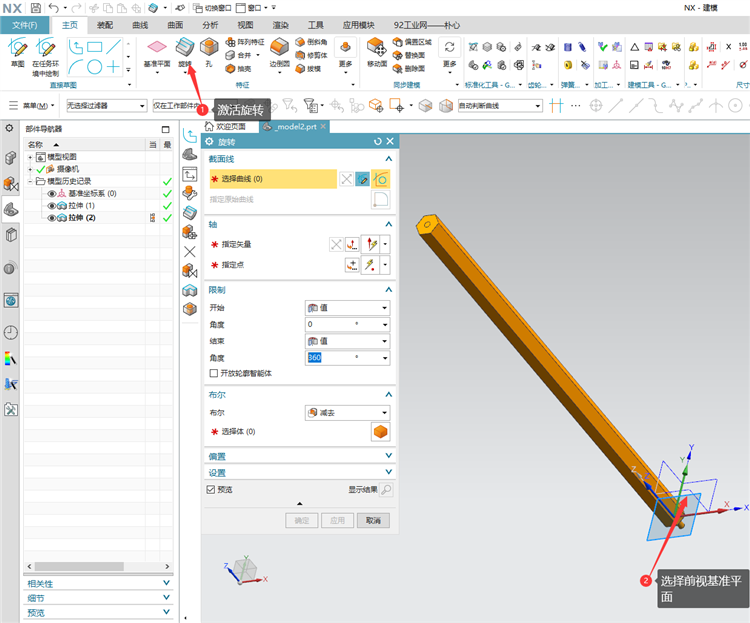Open the 无选择过滤器 filter dropdown
Viewport: 750px width, 623px height.
pyautogui.click(x=106, y=106)
